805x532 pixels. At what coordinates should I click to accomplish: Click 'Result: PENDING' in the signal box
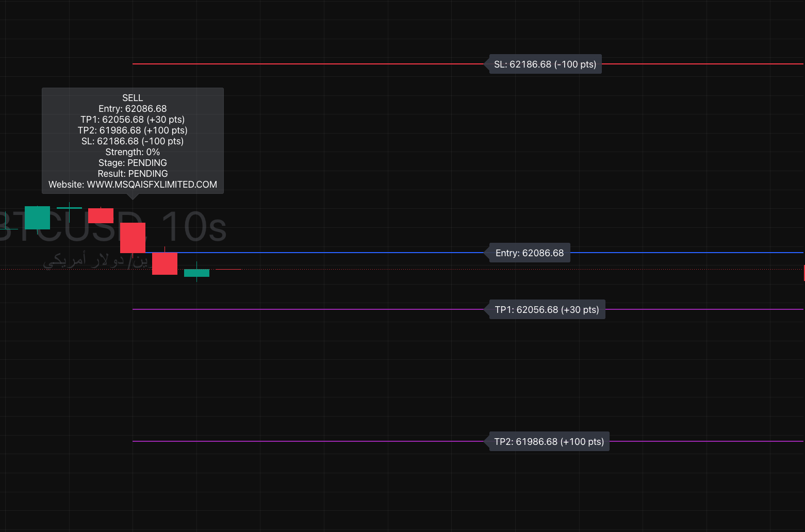click(x=133, y=174)
